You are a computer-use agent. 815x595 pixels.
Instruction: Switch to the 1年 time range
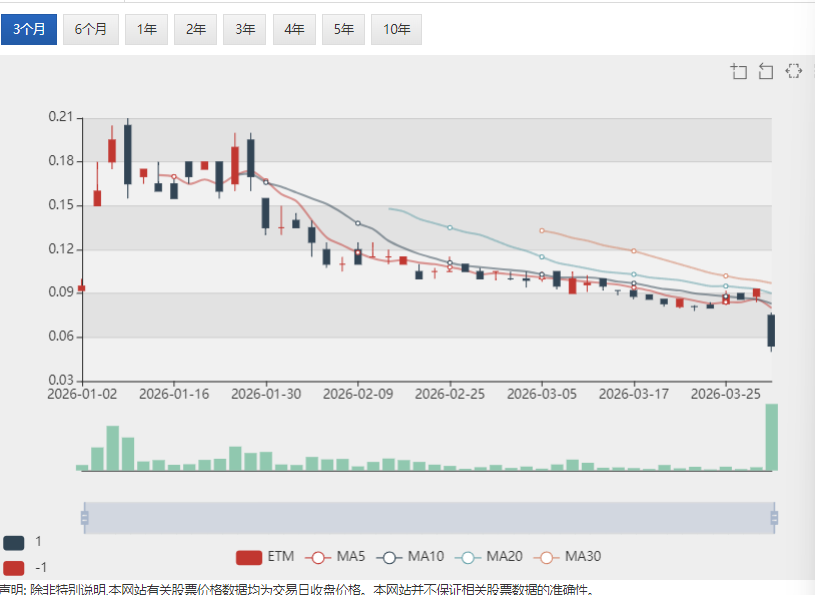[147, 29]
